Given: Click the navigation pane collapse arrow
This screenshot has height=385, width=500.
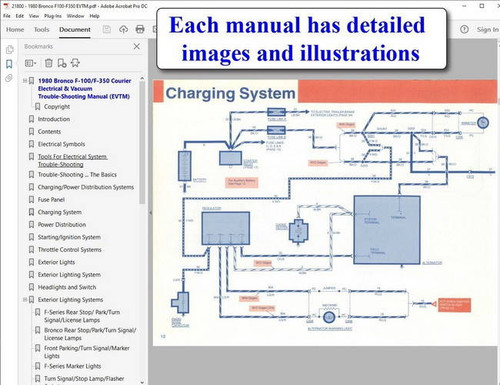Looking at the screenshot, I should click(x=150, y=213).
